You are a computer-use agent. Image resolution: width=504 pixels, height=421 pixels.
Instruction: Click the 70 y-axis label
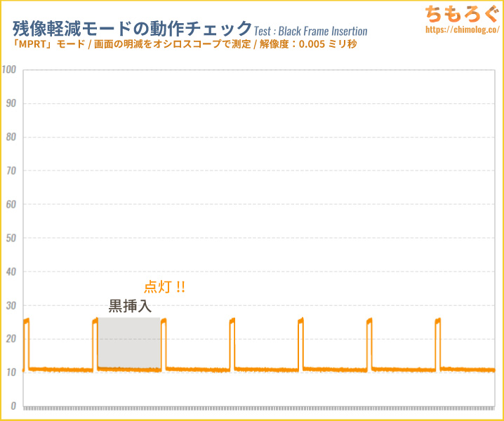pyautogui.click(x=11, y=171)
